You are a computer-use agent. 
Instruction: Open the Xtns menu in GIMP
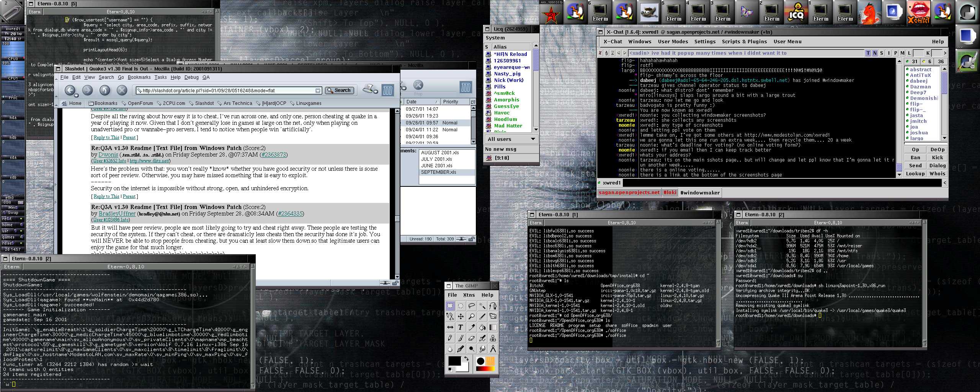[469, 295]
